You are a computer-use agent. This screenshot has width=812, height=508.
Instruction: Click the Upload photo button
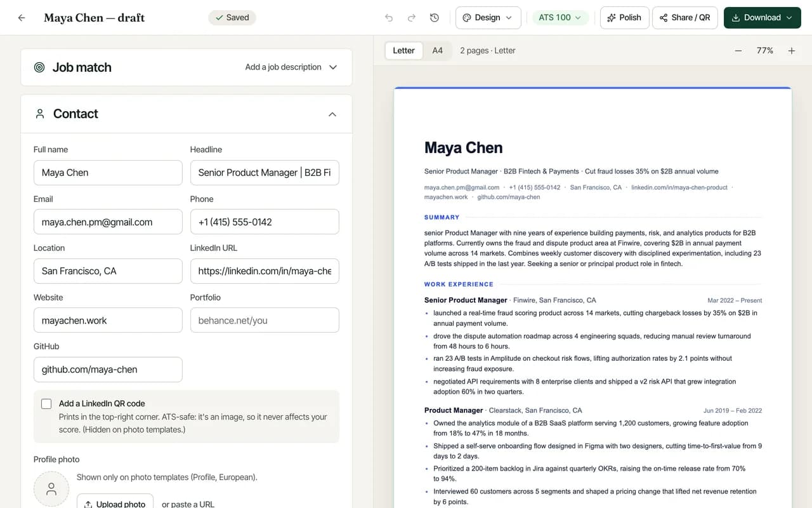tap(115, 504)
